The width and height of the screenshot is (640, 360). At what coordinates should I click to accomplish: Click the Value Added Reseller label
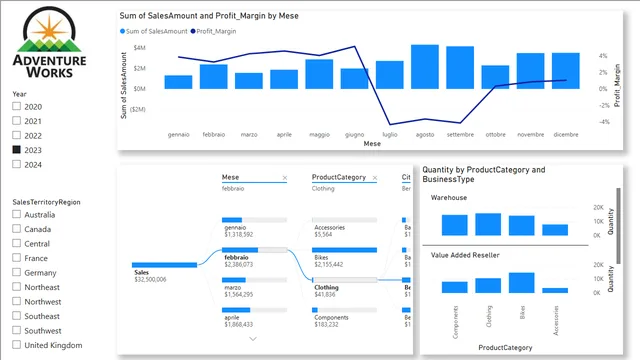(x=465, y=255)
